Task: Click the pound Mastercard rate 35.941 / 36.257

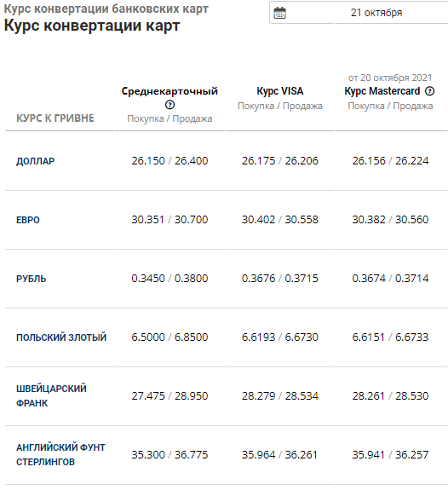Action: pos(390,455)
